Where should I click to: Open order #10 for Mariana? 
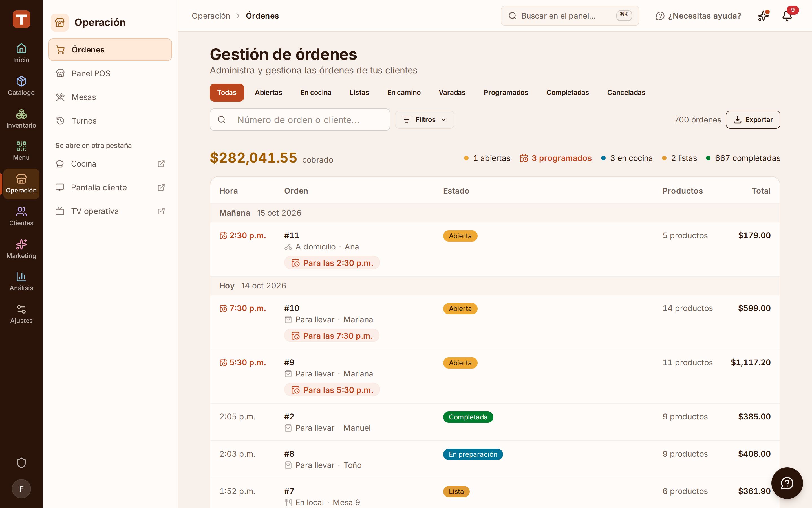point(495,322)
